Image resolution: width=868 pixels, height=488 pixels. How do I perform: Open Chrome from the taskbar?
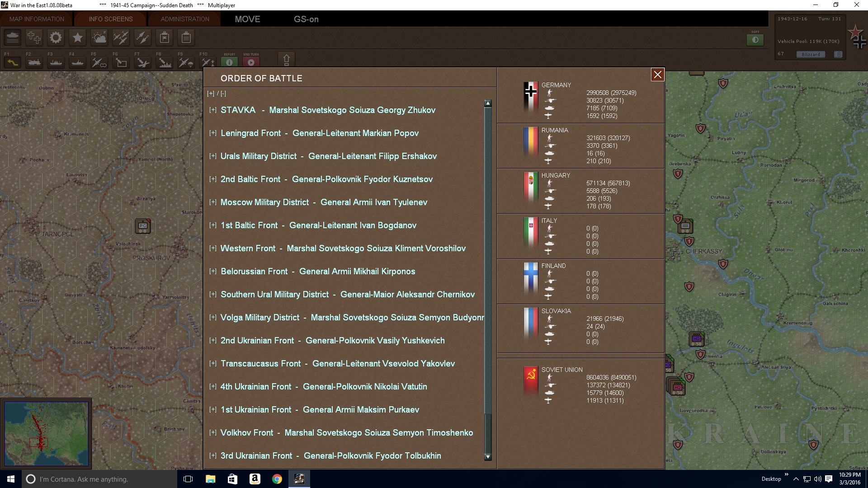[x=277, y=479]
